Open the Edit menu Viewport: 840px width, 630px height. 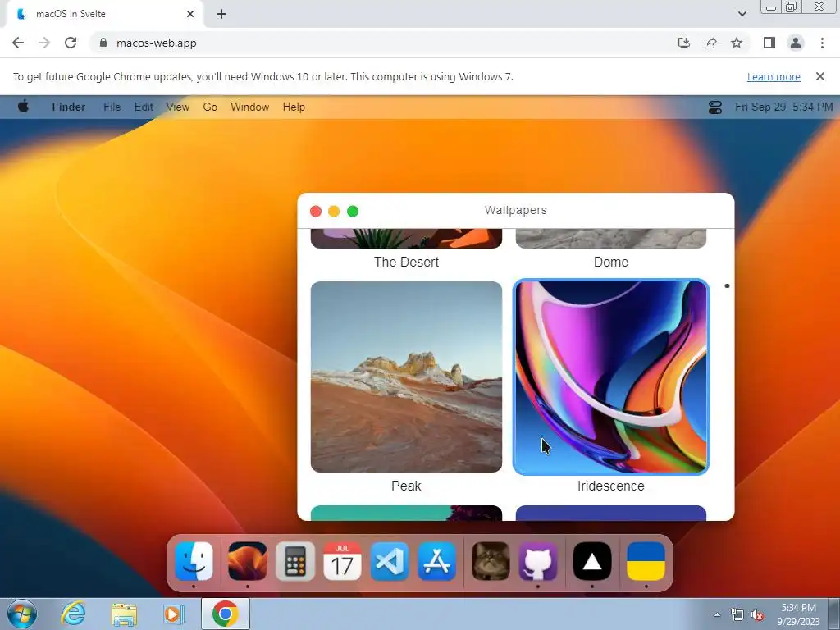tap(144, 107)
